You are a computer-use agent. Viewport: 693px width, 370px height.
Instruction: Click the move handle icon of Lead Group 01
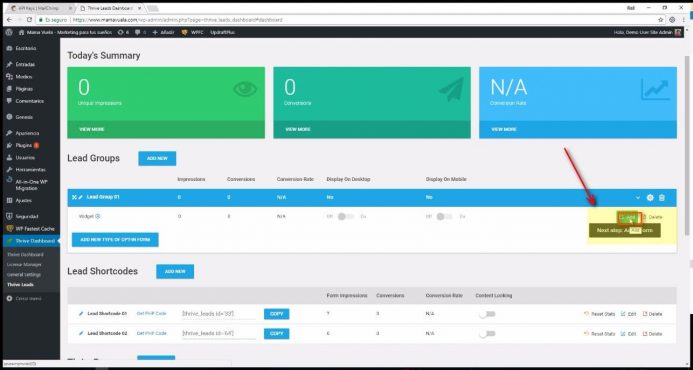(x=74, y=197)
